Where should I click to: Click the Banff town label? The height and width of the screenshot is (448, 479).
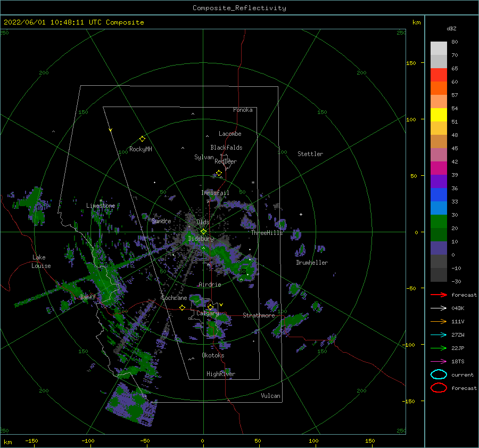pyautogui.click(x=88, y=297)
